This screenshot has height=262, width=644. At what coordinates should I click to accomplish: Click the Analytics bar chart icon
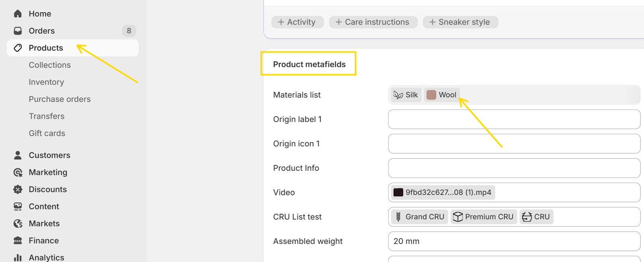pos(18,258)
